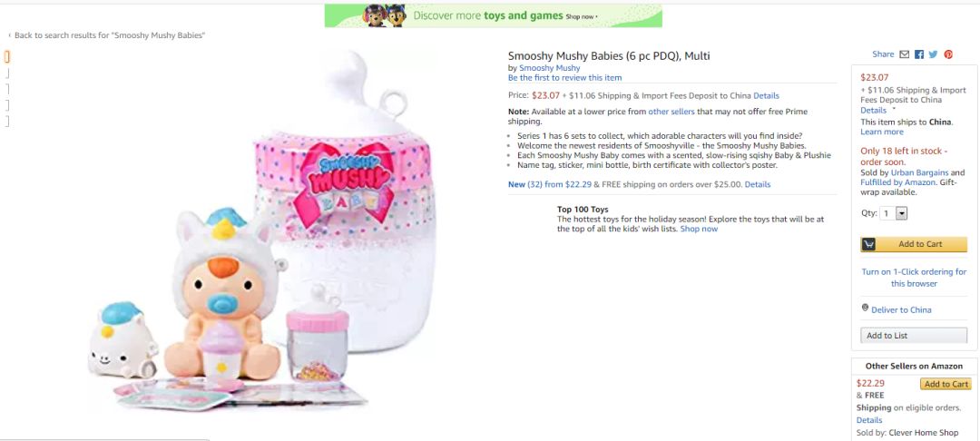Expand shipping Details arrow in buy box

(895, 109)
